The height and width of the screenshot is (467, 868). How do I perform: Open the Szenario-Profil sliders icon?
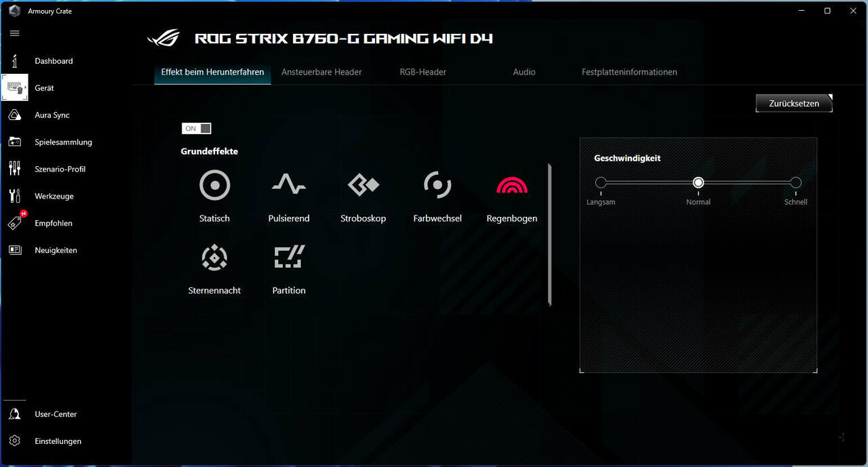click(x=14, y=169)
